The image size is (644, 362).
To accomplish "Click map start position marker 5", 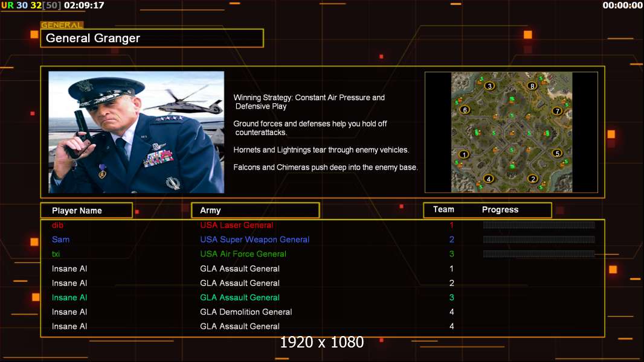I will (x=558, y=153).
